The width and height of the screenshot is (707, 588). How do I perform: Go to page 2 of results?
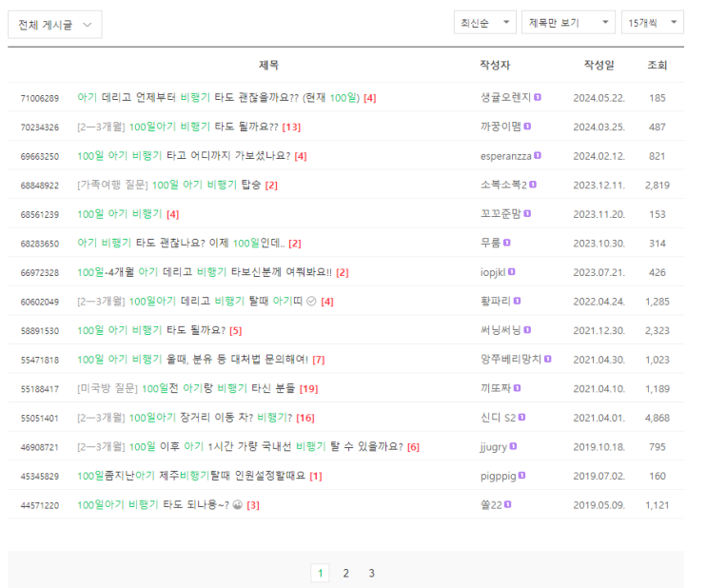(345, 573)
